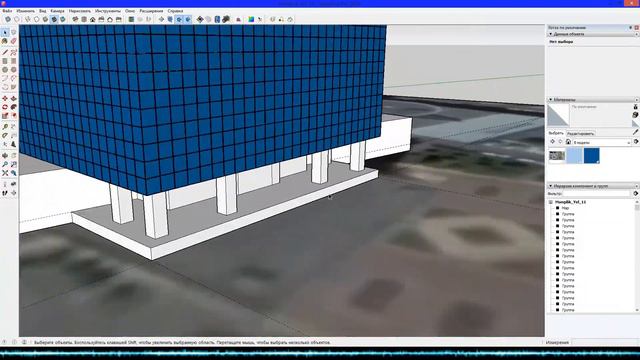Select the Push/Pull tool
Screen dimensions: 640x360
coord(13,98)
